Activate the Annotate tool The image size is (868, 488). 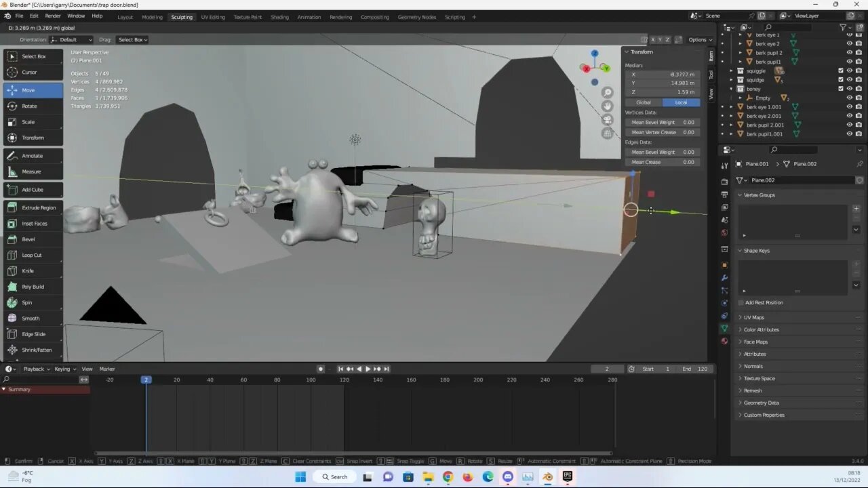point(33,156)
